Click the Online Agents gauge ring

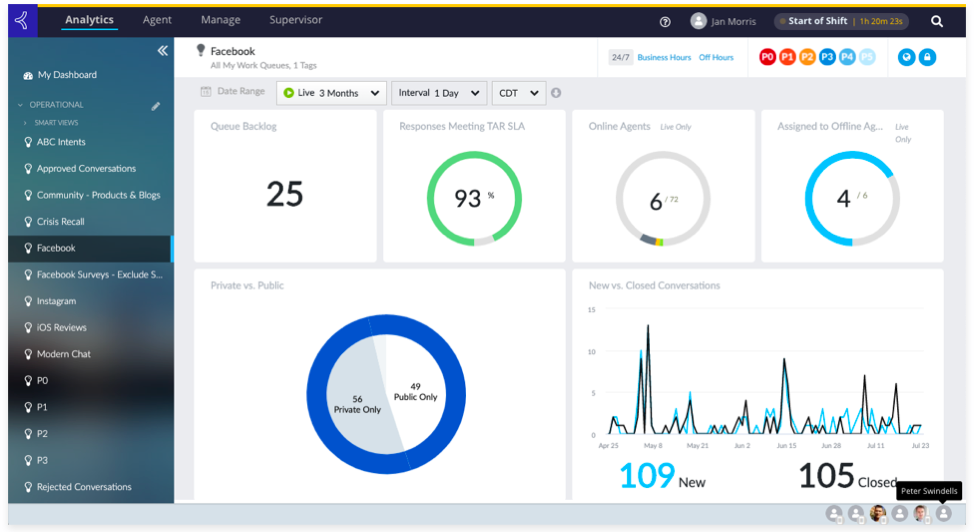click(663, 199)
